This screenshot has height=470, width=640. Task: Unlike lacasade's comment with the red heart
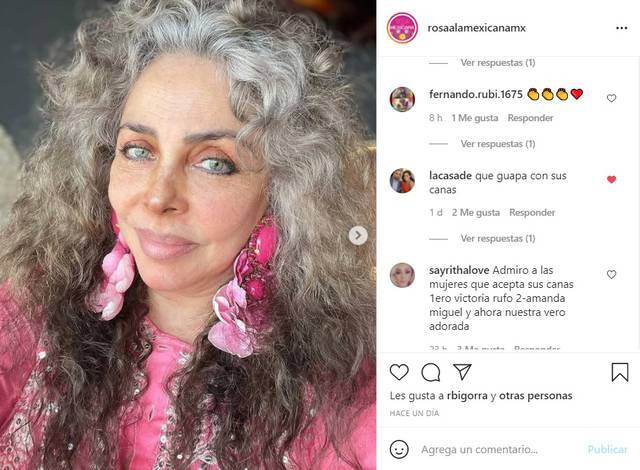pos(611,180)
